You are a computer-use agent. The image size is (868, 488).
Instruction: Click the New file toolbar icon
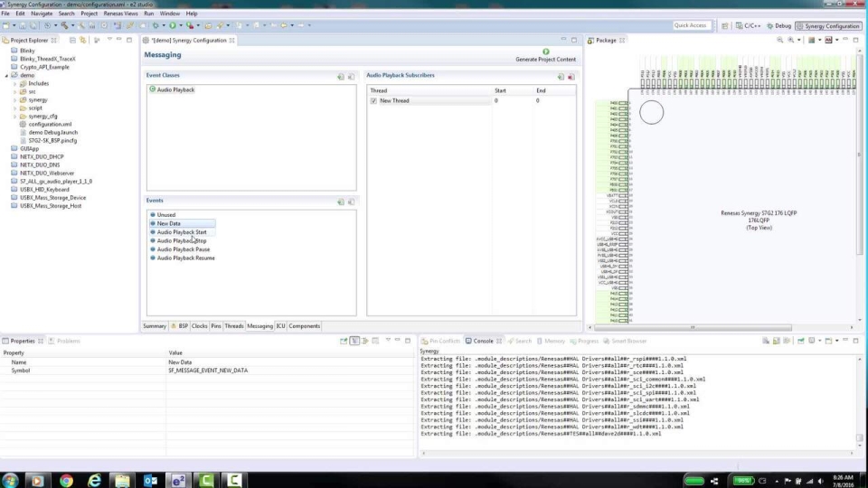[6, 25]
